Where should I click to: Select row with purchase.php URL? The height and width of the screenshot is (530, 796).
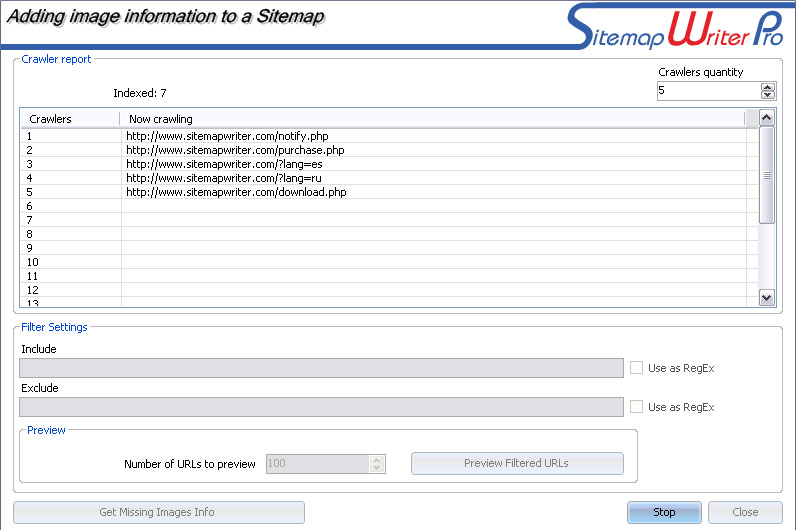[x=389, y=150]
